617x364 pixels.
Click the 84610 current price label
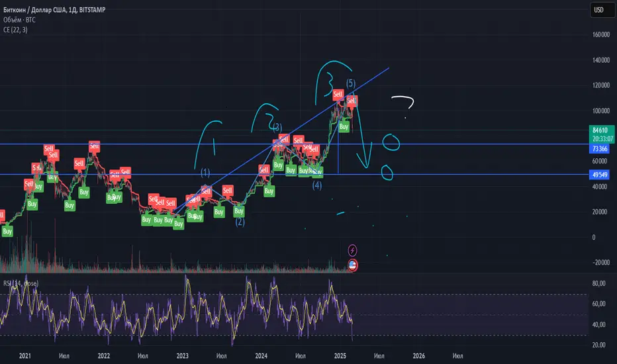pos(600,130)
